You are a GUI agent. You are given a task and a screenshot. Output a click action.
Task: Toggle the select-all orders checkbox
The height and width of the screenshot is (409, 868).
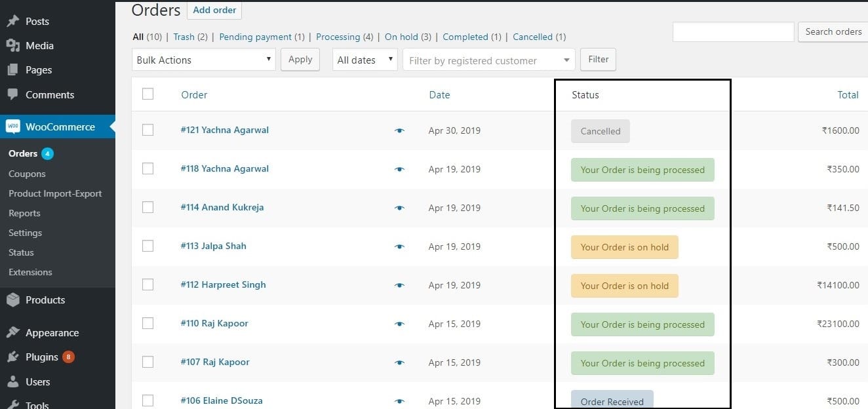pyautogui.click(x=148, y=94)
